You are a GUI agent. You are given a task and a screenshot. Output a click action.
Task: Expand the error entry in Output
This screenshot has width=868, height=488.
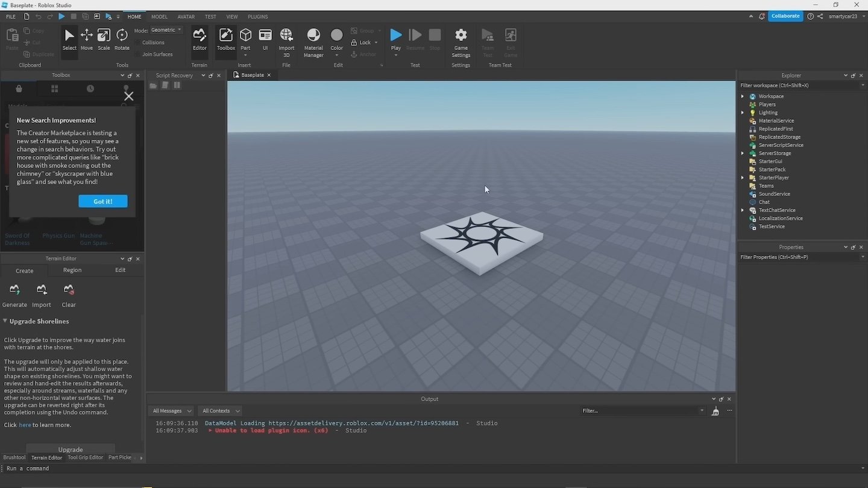click(210, 431)
